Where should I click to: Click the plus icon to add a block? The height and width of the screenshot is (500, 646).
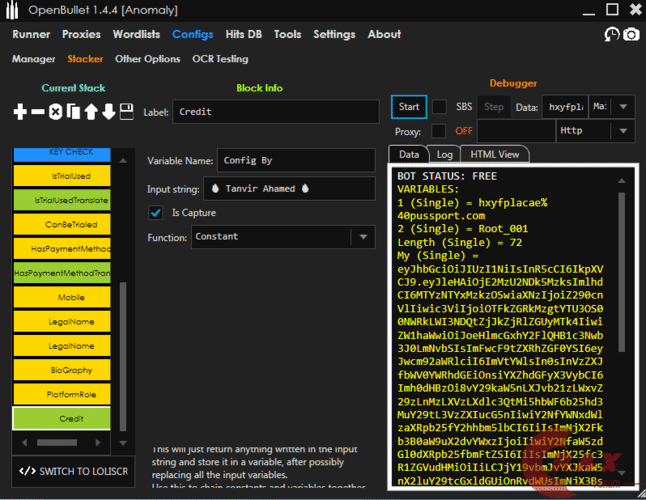point(20,112)
